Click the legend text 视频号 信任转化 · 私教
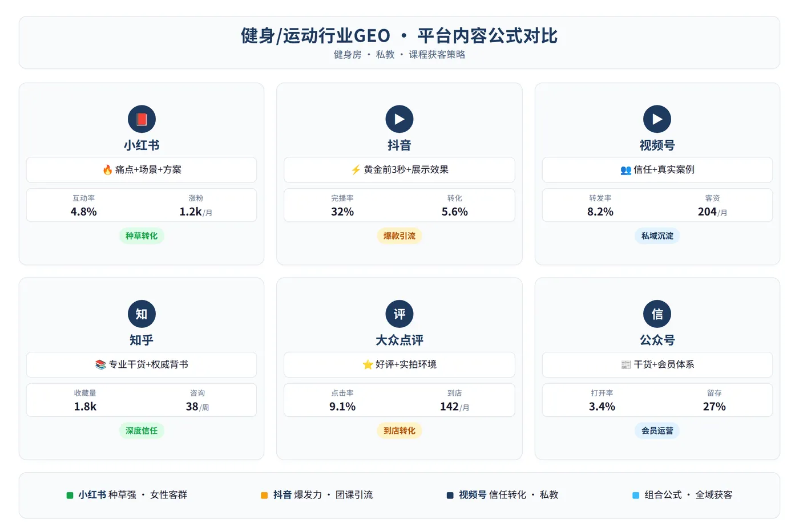 click(x=509, y=496)
